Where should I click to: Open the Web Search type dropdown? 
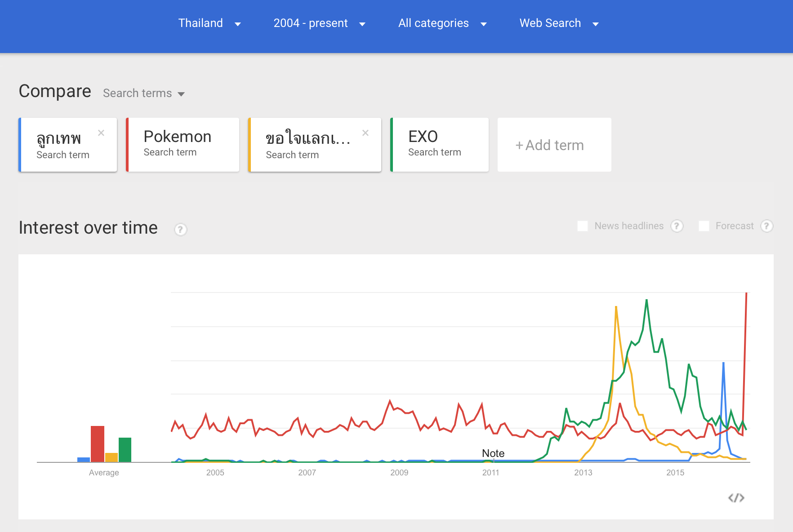coord(559,23)
